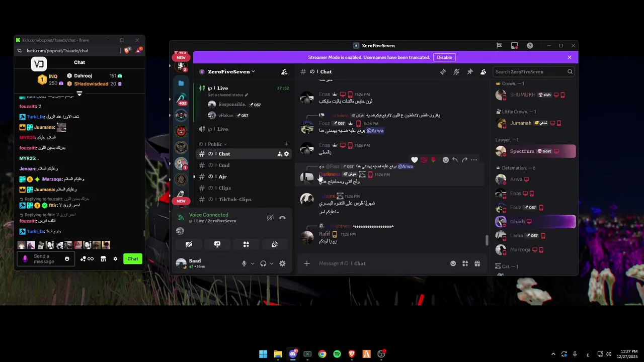Open Kick chat emote picker smiley
Image resolution: width=644 pixels, height=362 pixels.
point(67,259)
